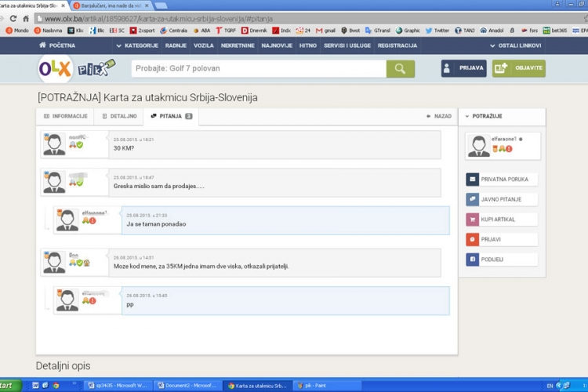Click the Podijeli Facebook icon
The width and height of the screenshot is (588, 392).
tap(472, 260)
